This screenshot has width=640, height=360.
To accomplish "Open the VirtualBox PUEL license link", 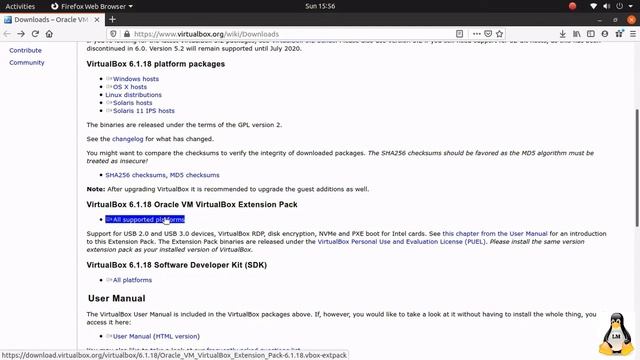I will click(x=402, y=242).
